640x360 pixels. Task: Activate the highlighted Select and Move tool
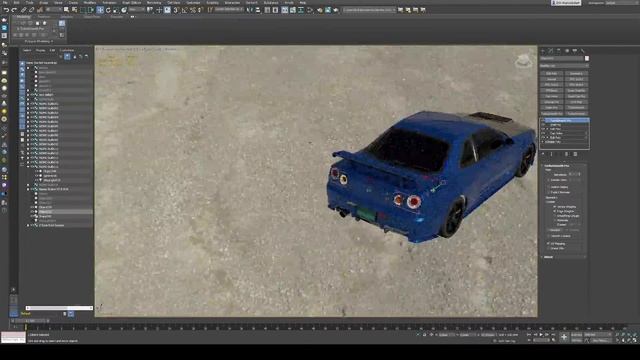100,10
